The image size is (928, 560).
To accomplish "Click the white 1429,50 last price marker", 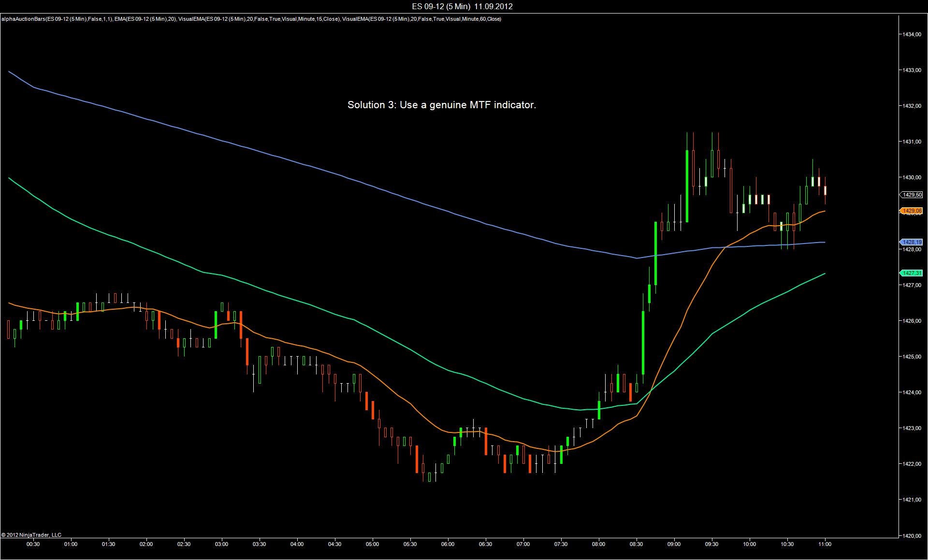I will click(912, 195).
